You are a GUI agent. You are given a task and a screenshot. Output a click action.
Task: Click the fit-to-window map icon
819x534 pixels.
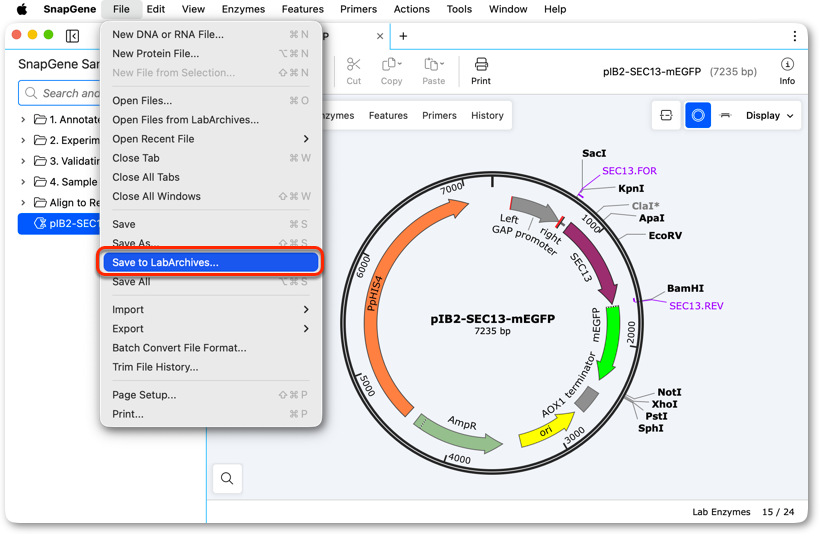tap(666, 115)
